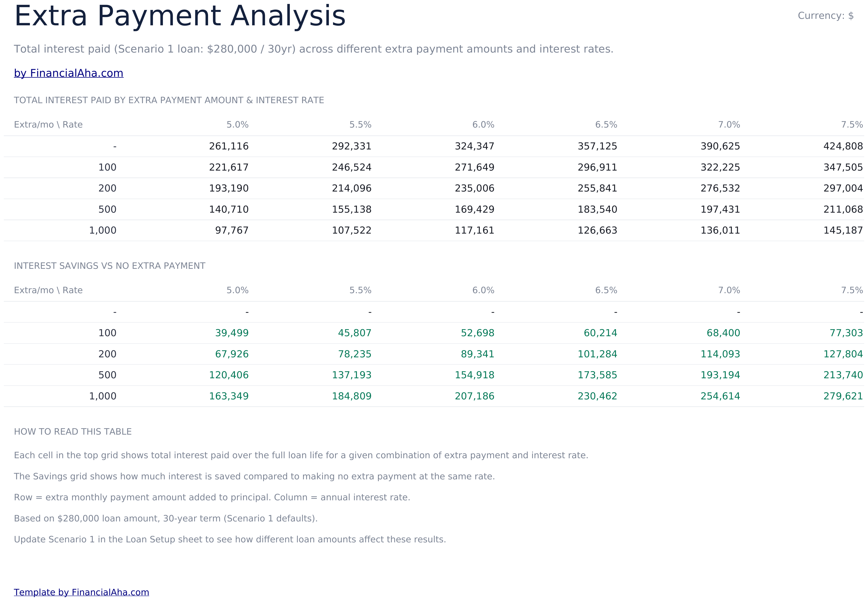868x601 pixels.
Task: Select cell showing 324,347
Action: coord(475,146)
